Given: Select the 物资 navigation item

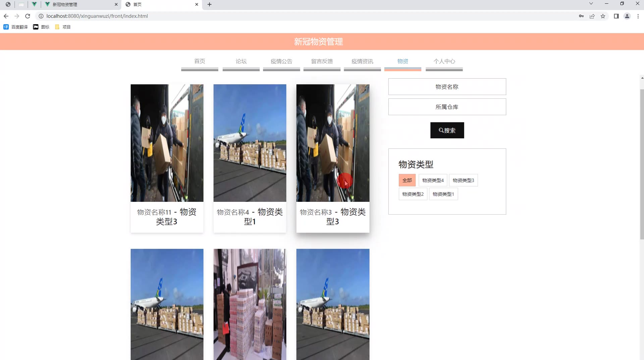Looking at the screenshot, I should click(x=403, y=61).
